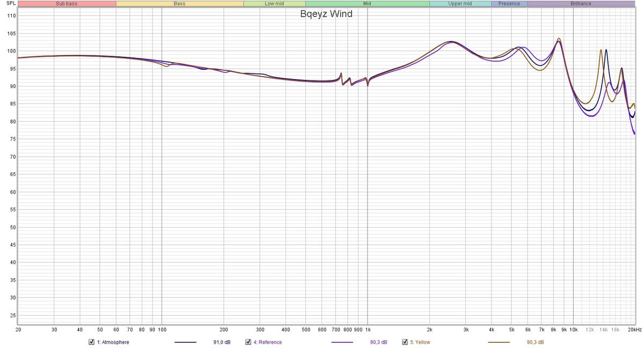Image resolution: width=644 pixels, height=348 pixels.
Task: Click the Atmosphere dark blue line swatch
Action: tap(186, 342)
